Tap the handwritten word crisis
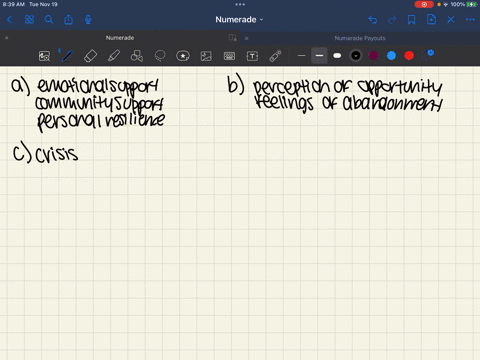Screen dimensions: 480x360 [57, 154]
